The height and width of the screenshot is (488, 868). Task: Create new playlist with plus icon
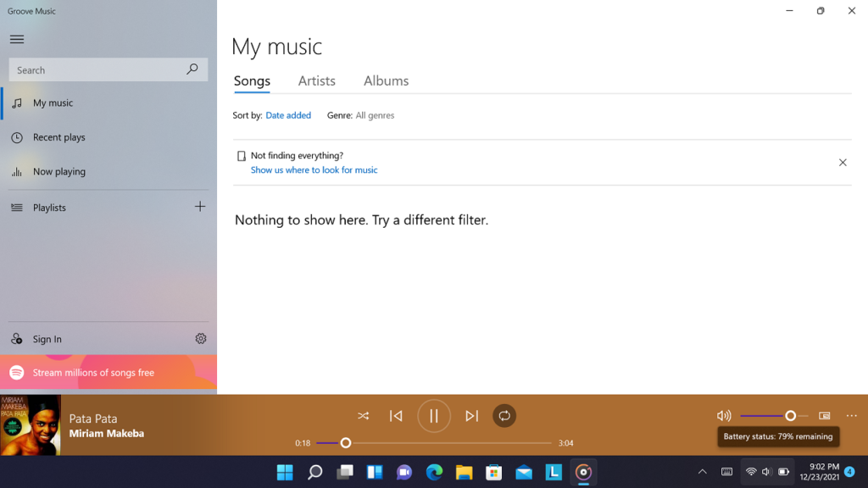click(200, 207)
